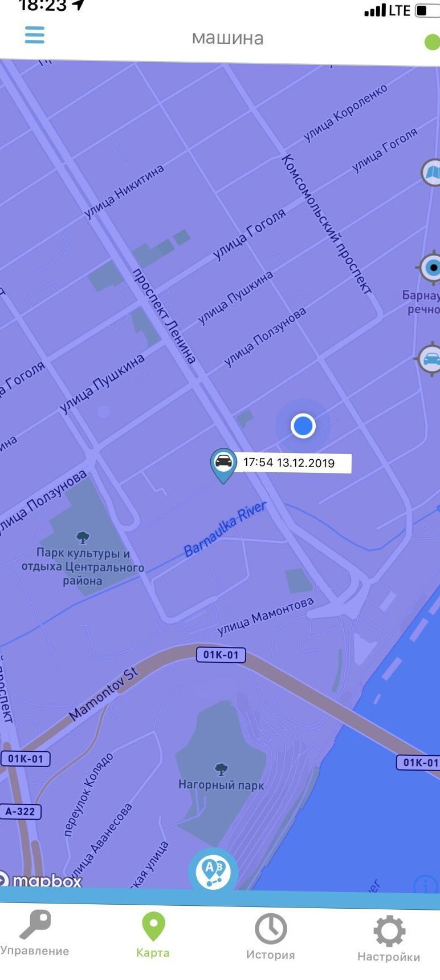This screenshot has height=980, width=440.
Task: Switch to the Управление tab
Action: pos(35,932)
